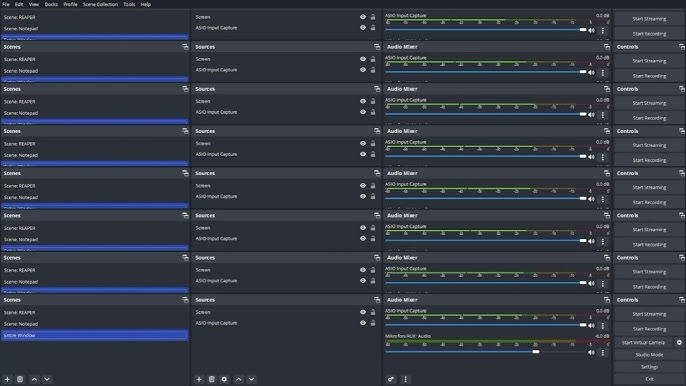Open the Profile menu
686x386 pixels.
click(x=70, y=4)
